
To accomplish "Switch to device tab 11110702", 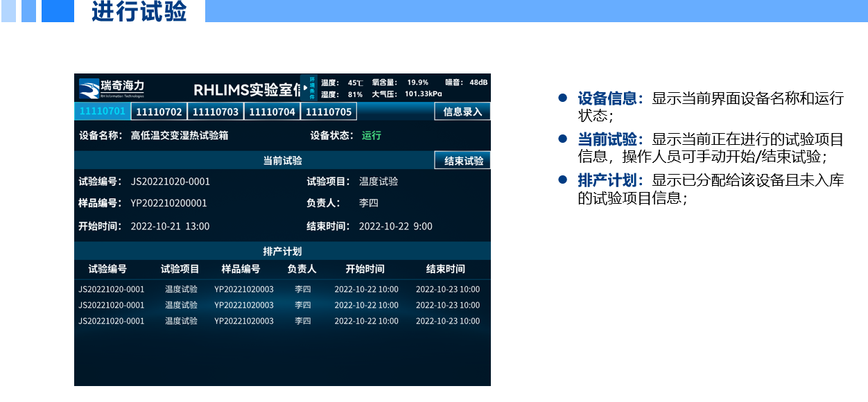I will [159, 112].
